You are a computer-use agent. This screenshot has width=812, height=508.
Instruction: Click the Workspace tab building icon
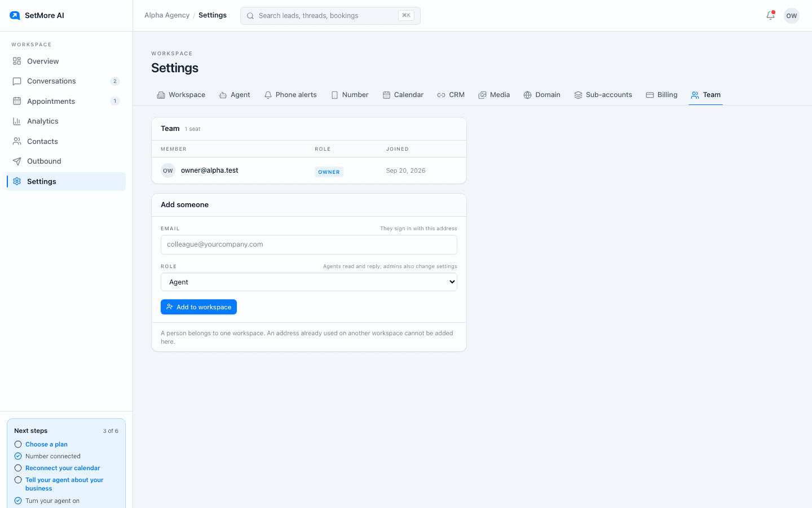click(161, 95)
